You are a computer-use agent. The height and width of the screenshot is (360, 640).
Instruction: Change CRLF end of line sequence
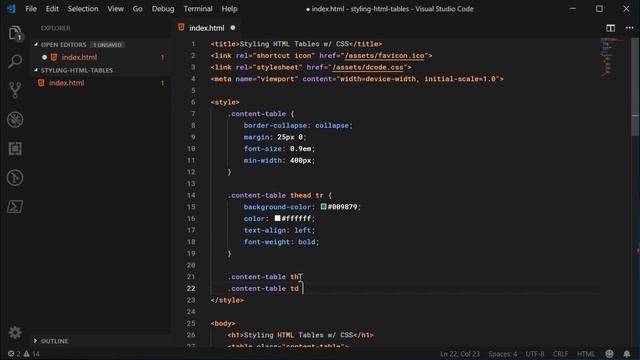click(x=560, y=354)
